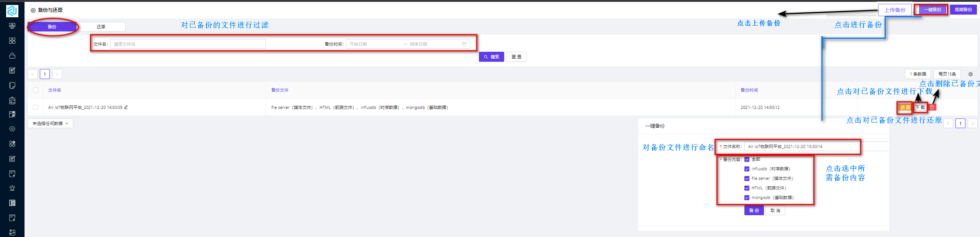Screen dimensions: 980x237
Task: Open the clipboard checklist icon in the sidebar
Action: click(12, 100)
